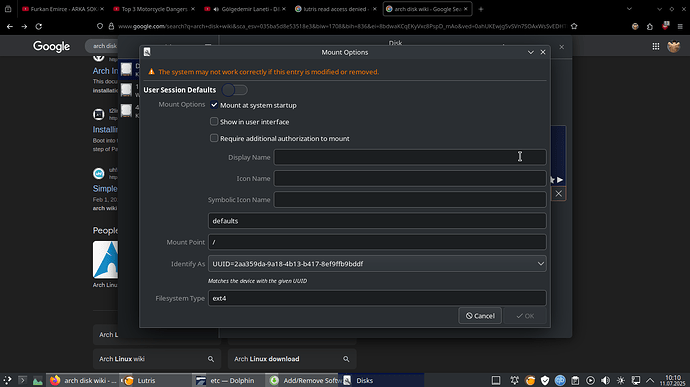This screenshot has height=387, width=690.
Task: Toggle the User Session Defaults switch
Action: tap(235, 90)
